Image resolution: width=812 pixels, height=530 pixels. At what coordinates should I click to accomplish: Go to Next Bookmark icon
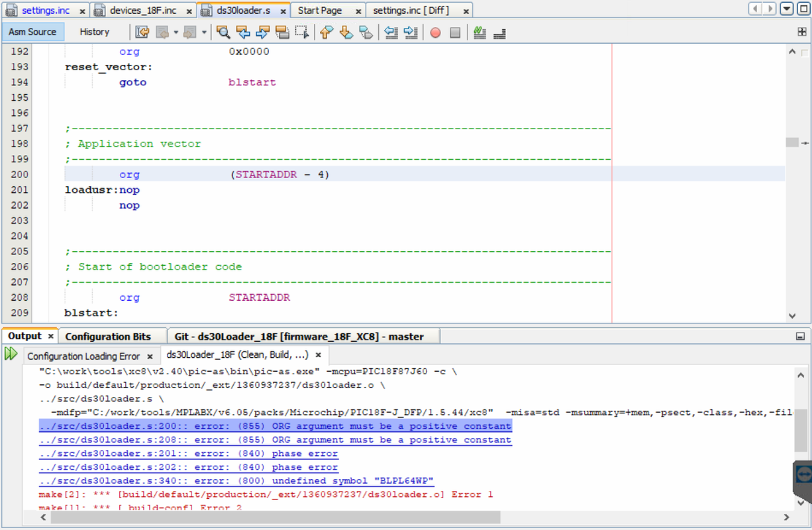tap(346, 32)
